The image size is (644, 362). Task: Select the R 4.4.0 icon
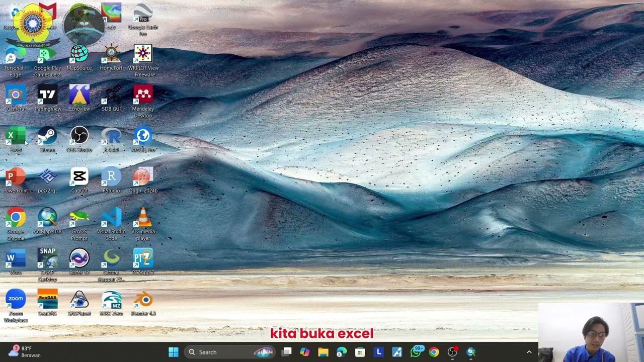tap(111, 140)
